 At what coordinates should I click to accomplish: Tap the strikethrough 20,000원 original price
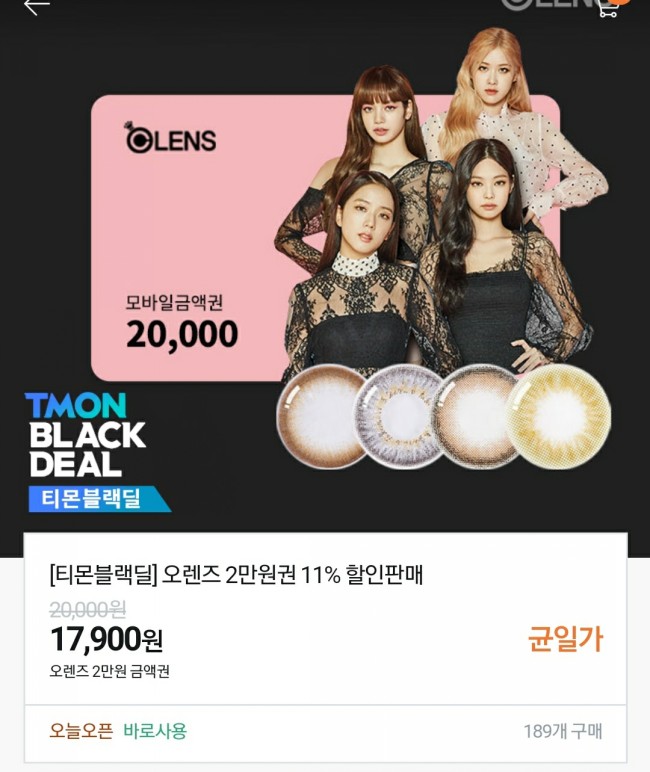click(88, 610)
